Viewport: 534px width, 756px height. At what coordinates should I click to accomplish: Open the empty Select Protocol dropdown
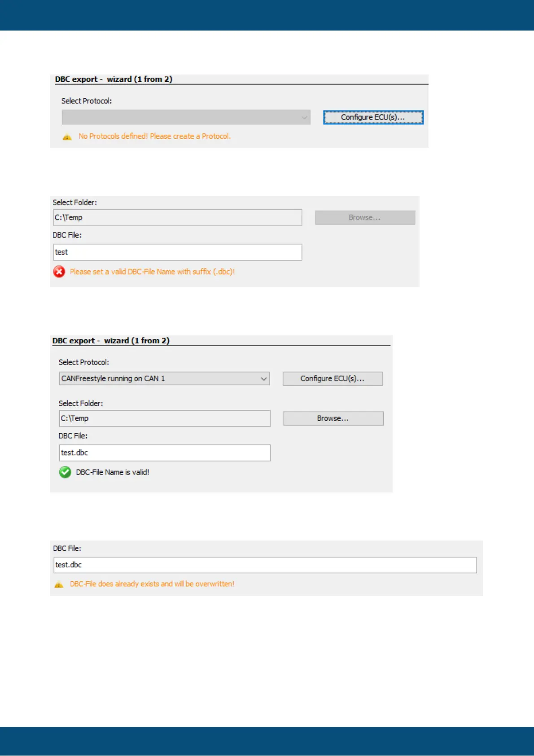[186, 117]
